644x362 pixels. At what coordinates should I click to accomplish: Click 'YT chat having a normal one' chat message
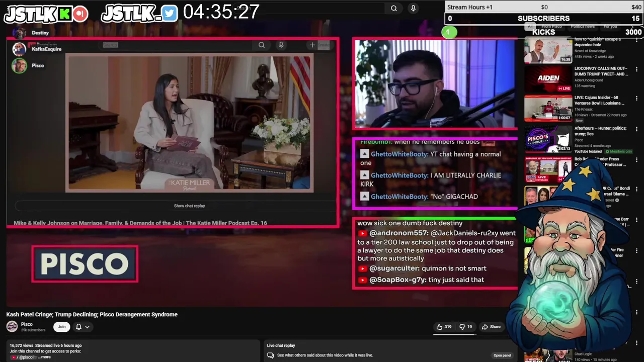pos(431,158)
